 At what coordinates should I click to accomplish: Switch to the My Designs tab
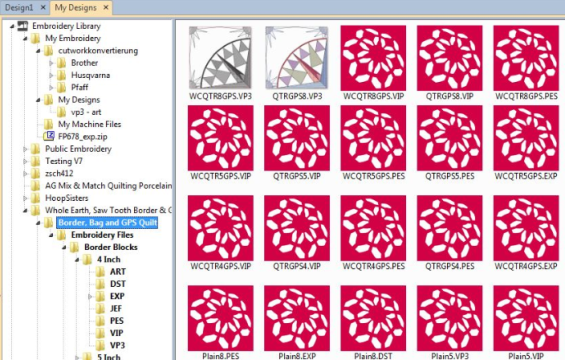(76, 8)
